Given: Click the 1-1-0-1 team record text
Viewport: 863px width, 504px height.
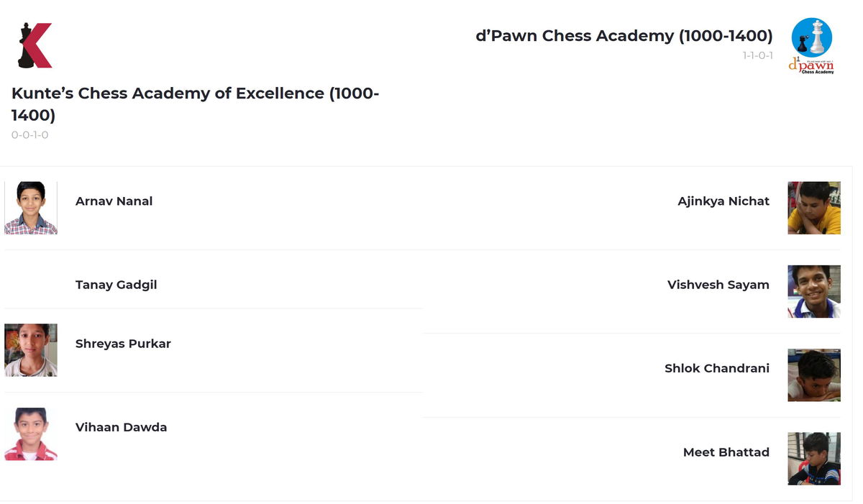Looking at the screenshot, I should [757, 55].
